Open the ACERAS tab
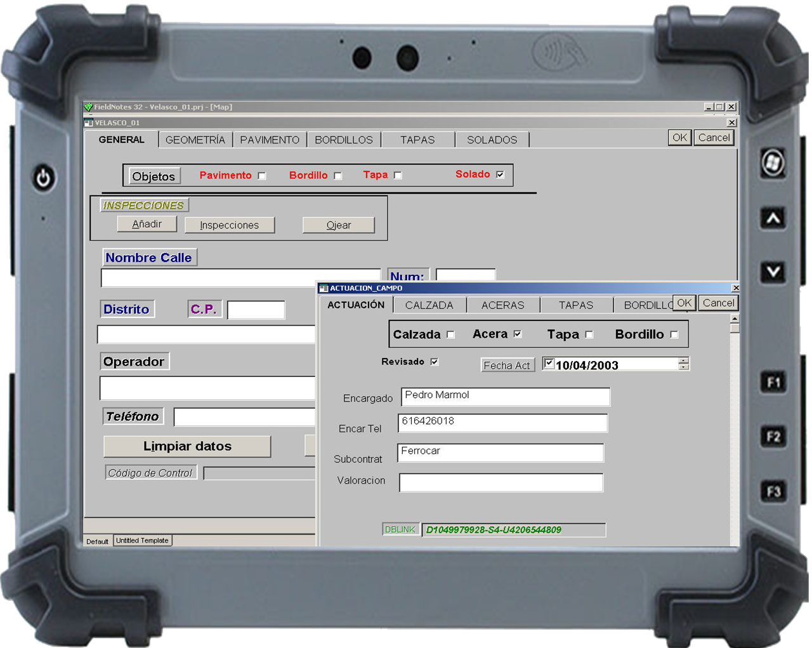 502,305
